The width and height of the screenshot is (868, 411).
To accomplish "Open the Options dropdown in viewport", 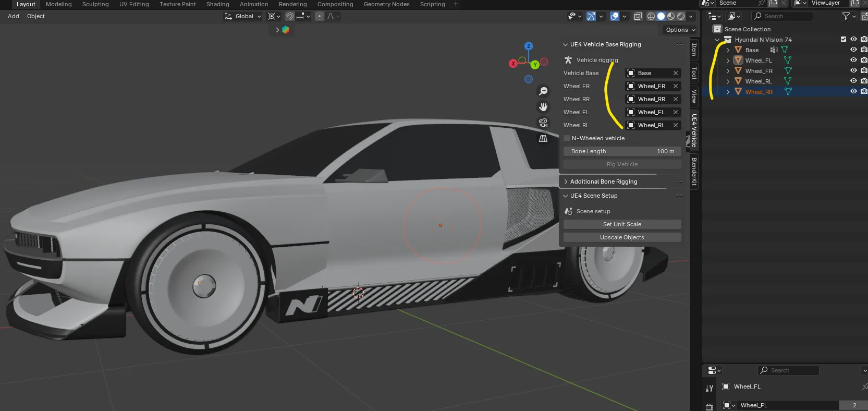I will (x=680, y=30).
